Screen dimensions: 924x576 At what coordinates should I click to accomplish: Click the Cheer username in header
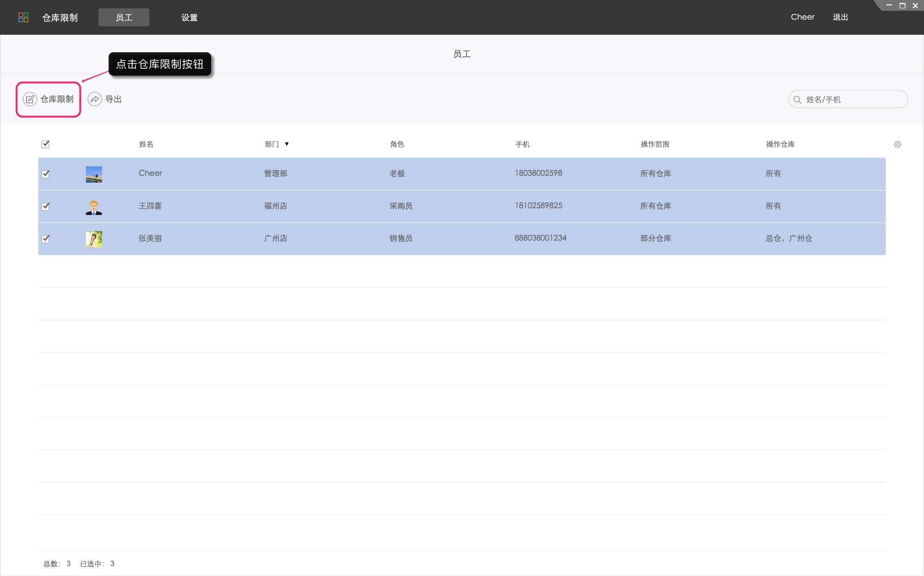(802, 17)
